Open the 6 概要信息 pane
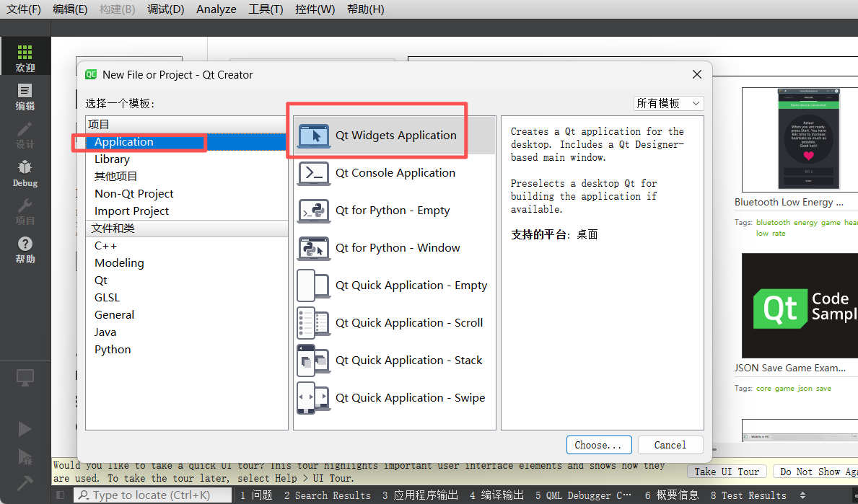Viewport: 858px width, 504px height. click(672, 495)
